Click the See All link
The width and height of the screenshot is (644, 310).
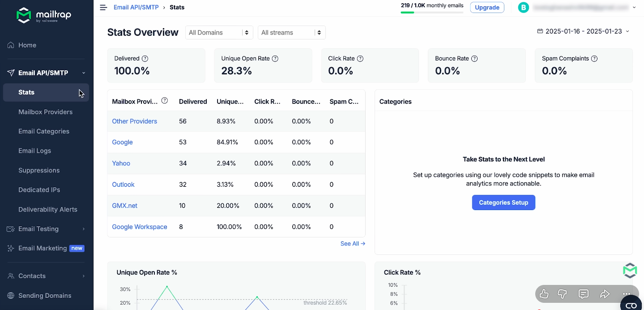click(x=353, y=244)
